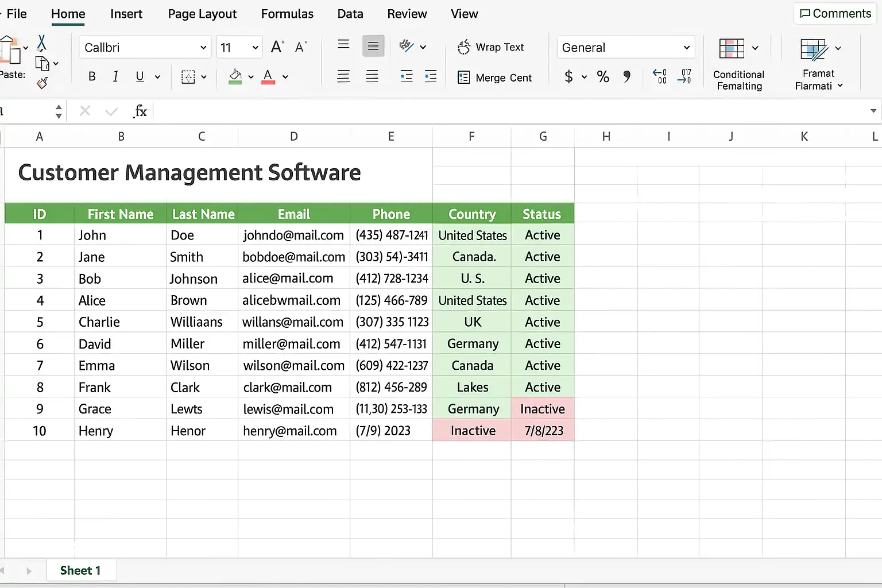Click the red font color swatch
This screenshot has width=882, height=588.
click(268, 76)
